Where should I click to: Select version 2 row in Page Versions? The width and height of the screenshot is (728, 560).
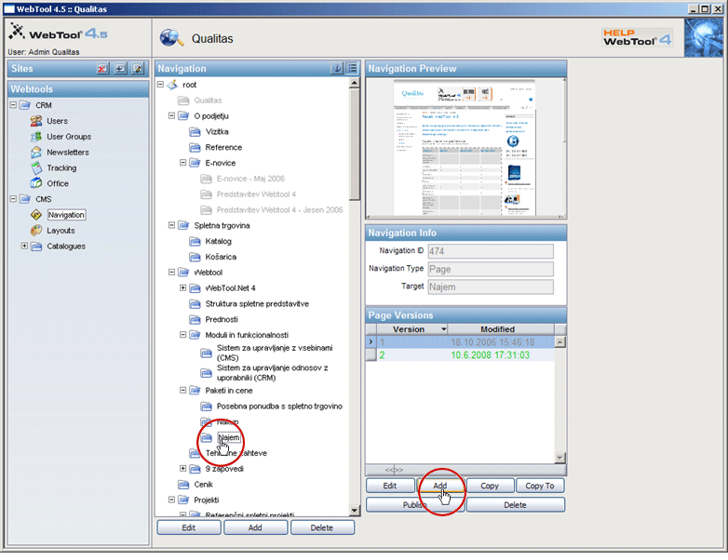point(465,354)
